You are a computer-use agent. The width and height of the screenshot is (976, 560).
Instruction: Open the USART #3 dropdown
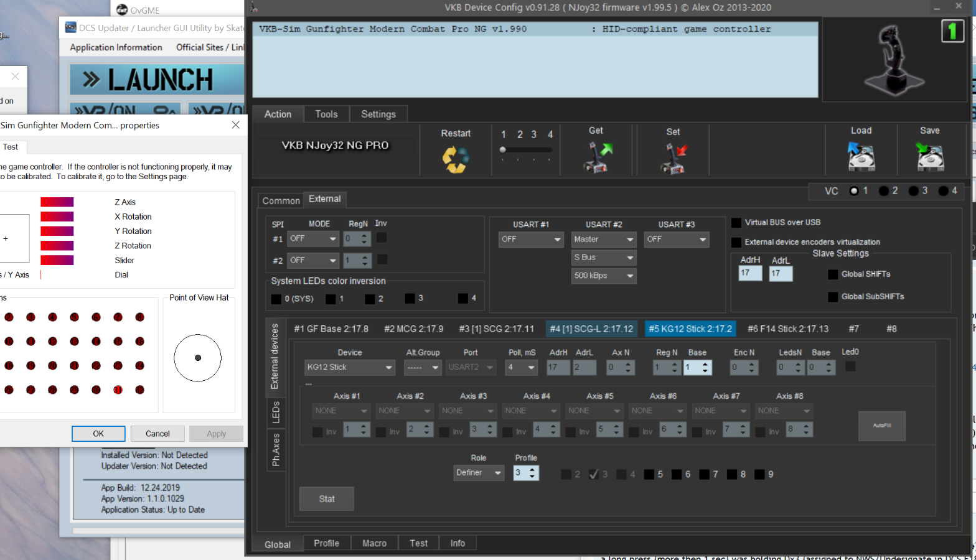[x=677, y=240]
